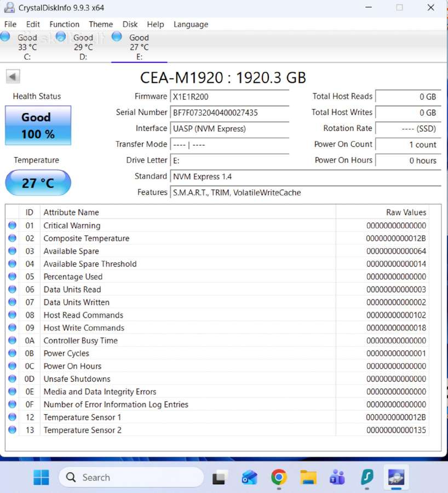Click the previous disk arrow button

pyautogui.click(x=13, y=76)
